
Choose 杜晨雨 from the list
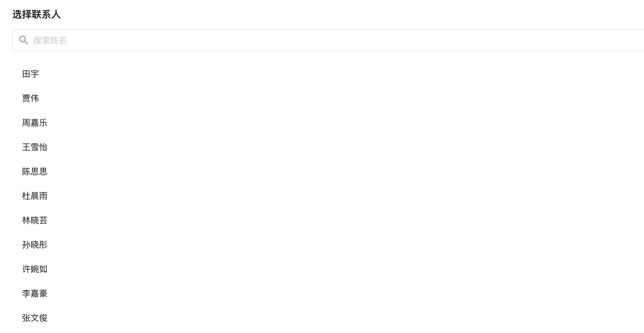328,196
